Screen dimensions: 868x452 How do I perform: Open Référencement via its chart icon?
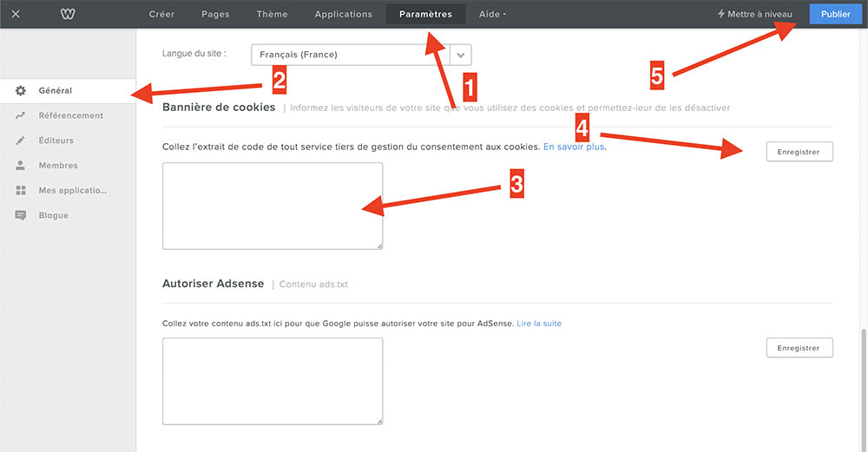(x=21, y=115)
